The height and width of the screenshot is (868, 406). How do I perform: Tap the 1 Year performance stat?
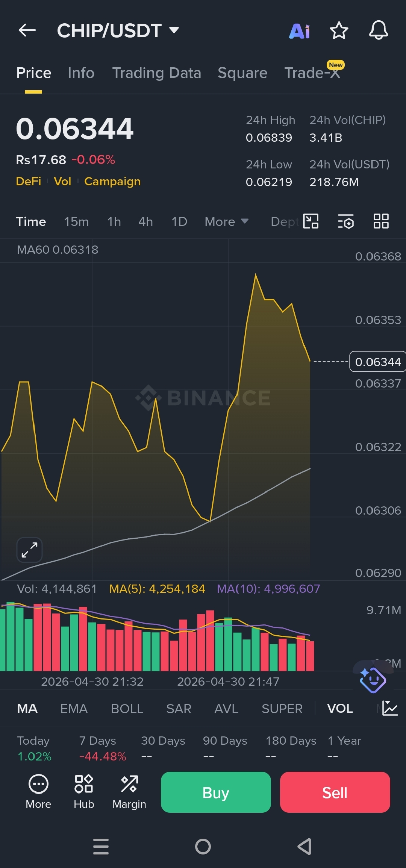click(x=344, y=748)
